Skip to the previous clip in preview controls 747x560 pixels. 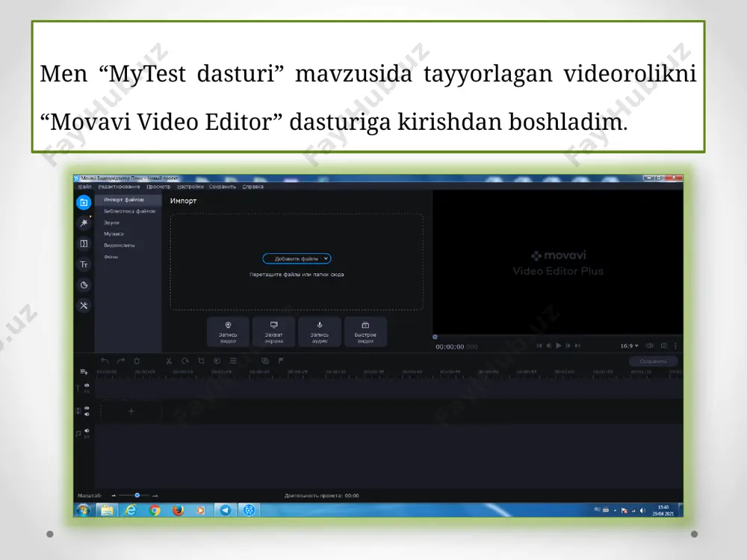click(x=539, y=346)
